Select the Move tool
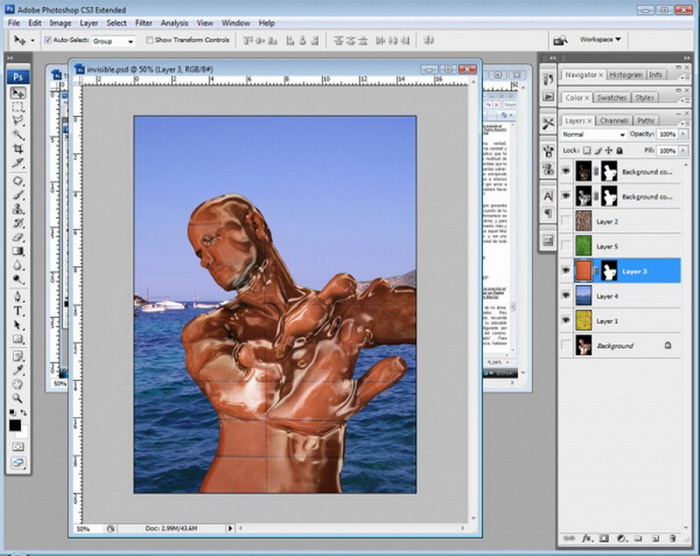The width and height of the screenshot is (700, 556). tap(18, 93)
